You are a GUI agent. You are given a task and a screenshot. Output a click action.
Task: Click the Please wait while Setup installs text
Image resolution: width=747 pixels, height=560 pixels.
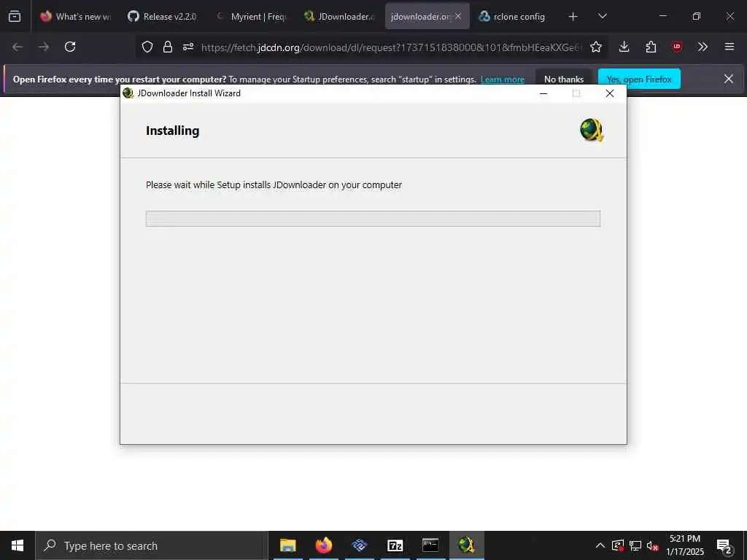coord(274,184)
